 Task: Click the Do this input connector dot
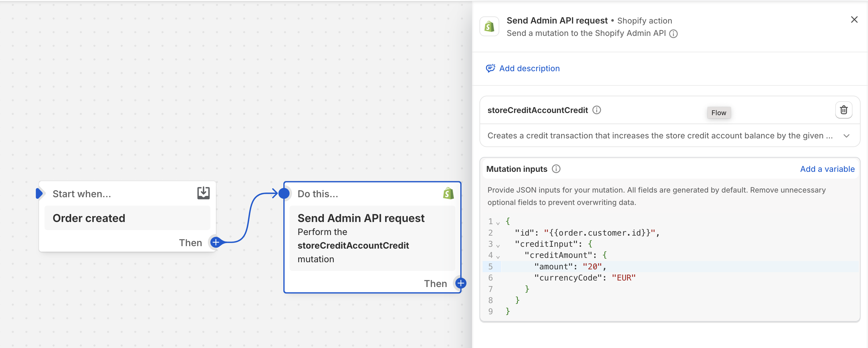(x=284, y=194)
